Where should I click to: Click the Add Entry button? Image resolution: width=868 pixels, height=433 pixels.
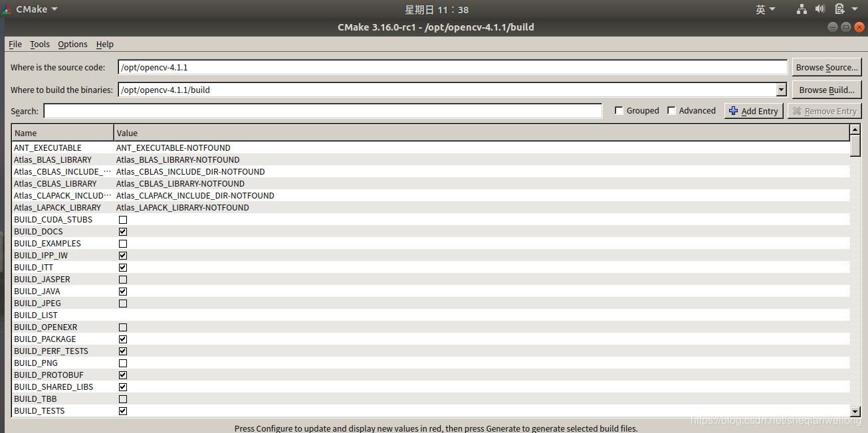point(754,111)
